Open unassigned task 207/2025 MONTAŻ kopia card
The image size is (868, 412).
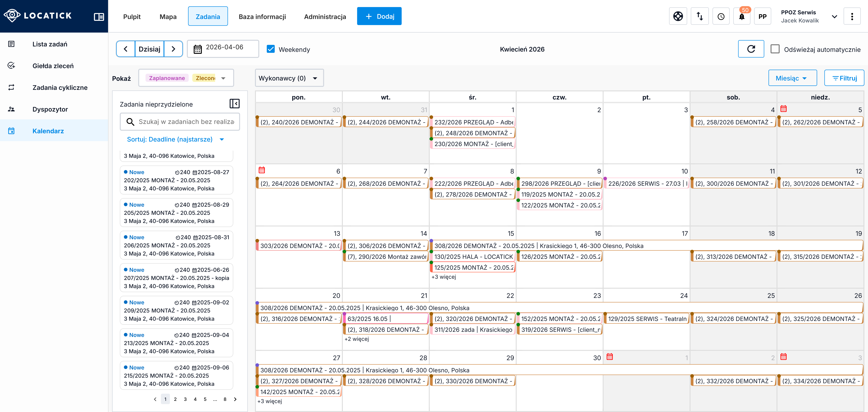click(x=177, y=278)
